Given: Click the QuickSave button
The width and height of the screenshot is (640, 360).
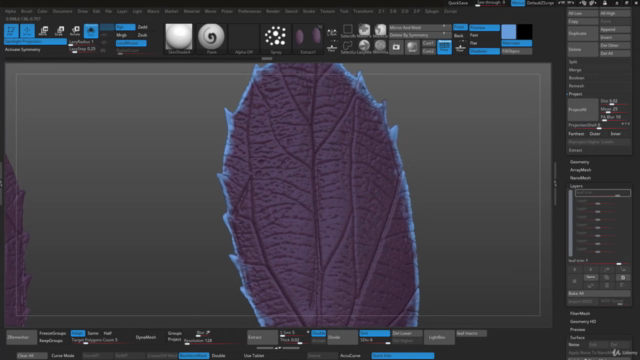Looking at the screenshot, I should (x=458, y=3).
